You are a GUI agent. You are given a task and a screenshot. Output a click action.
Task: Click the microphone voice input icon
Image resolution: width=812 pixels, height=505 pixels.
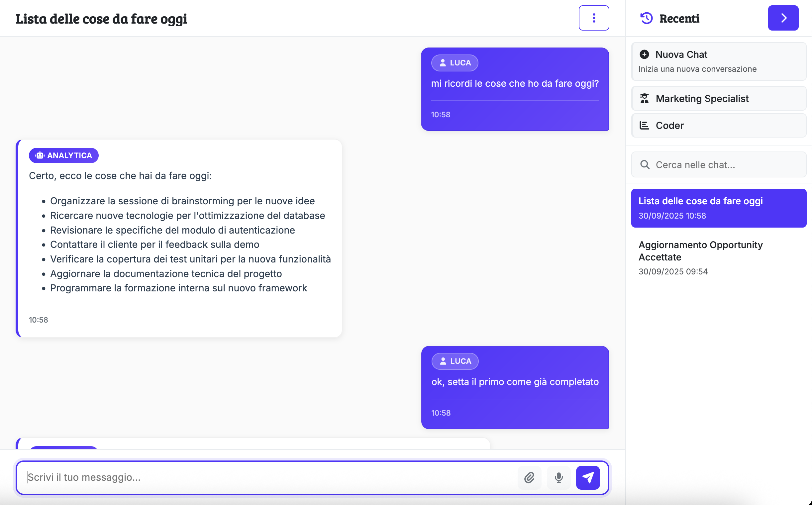[x=558, y=478]
